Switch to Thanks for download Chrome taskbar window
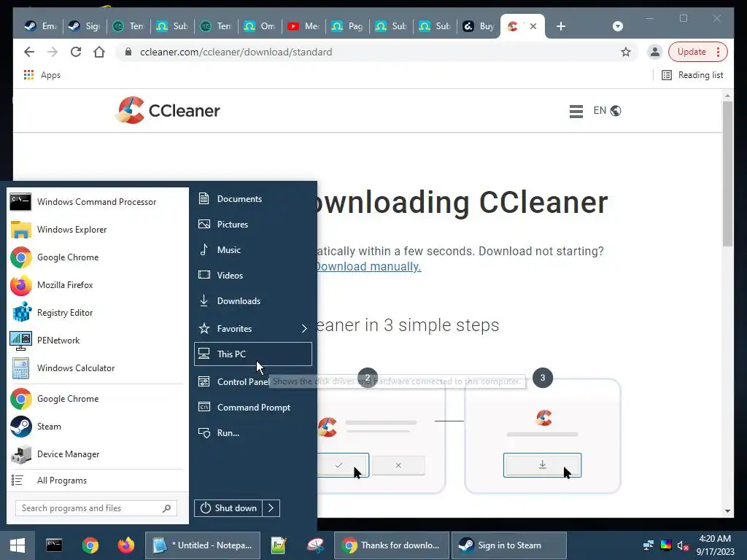This screenshot has height=560, width=747. tap(392, 545)
